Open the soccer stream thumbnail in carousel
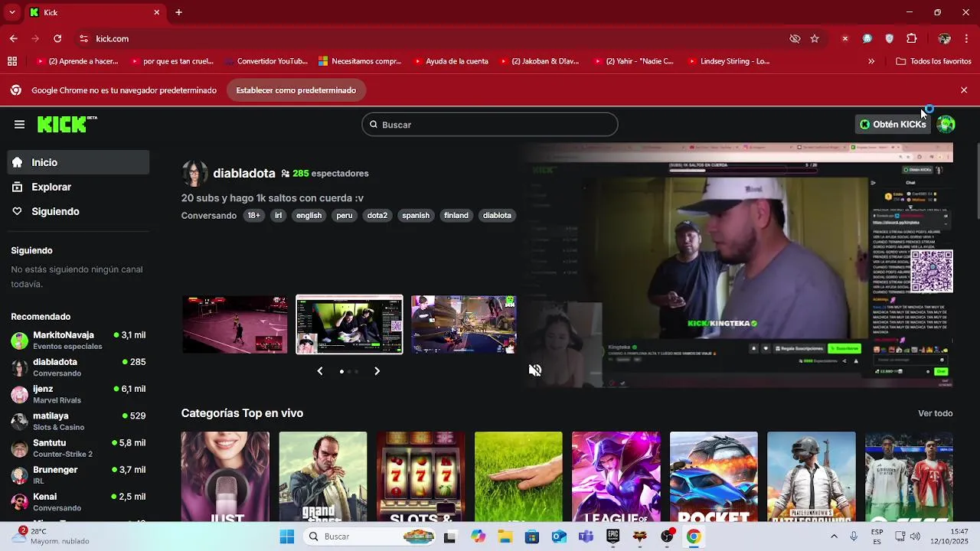Screen dimensions: 980x551 235,324
